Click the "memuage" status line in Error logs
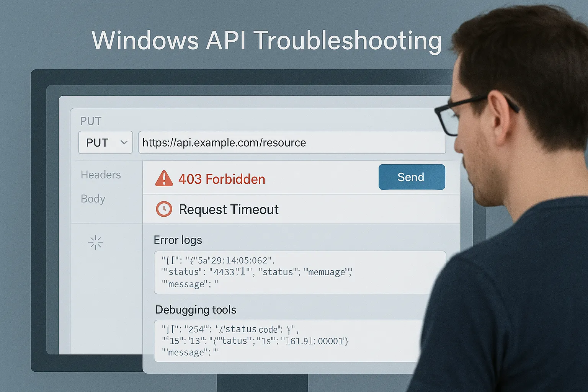 pyautogui.click(x=256, y=272)
